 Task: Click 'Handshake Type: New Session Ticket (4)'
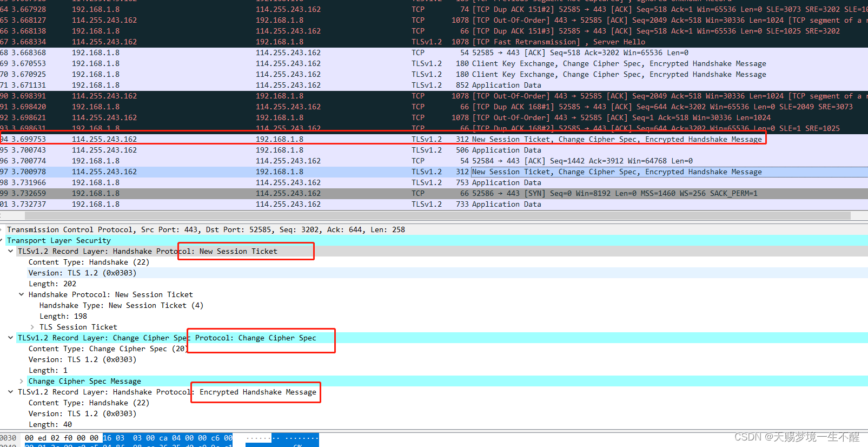click(x=121, y=305)
